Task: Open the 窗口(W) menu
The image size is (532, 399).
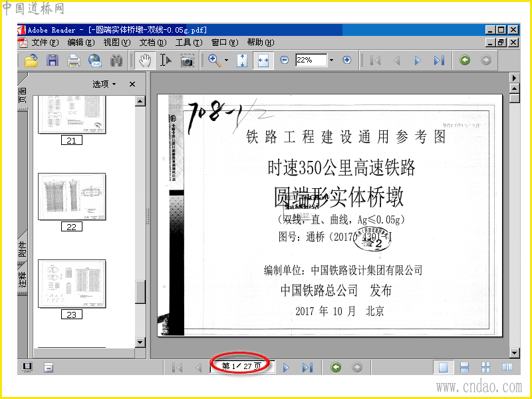Action: click(x=225, y=43)
